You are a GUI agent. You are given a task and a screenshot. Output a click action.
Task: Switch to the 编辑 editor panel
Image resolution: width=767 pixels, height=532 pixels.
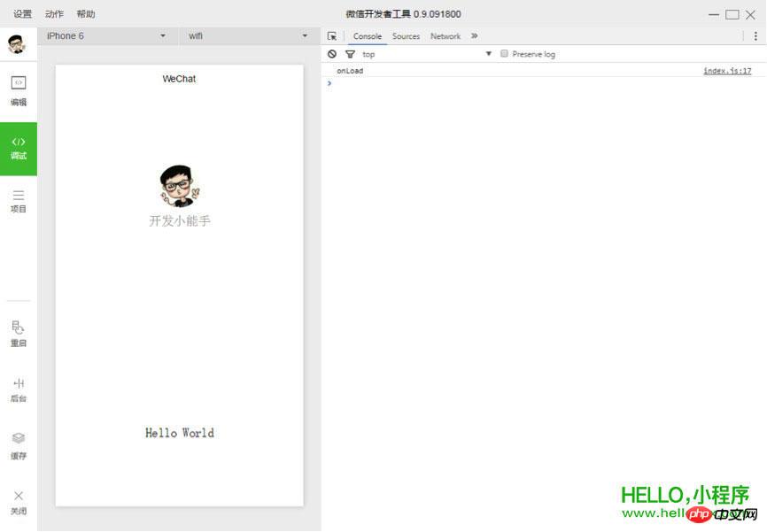[x=19, y=91]
